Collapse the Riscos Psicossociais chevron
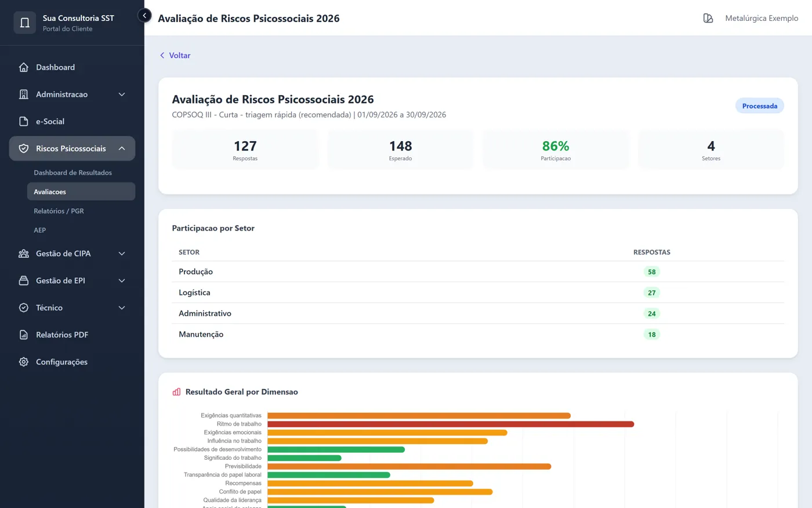This screenshot has width=812, height=508. (x=122, y=149)
